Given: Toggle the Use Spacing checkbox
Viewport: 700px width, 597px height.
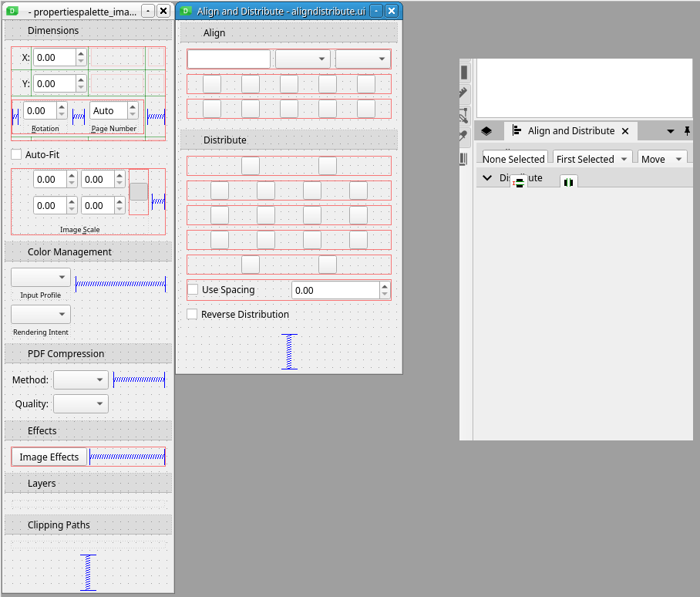Looking at the screenshot, I should click(194, 290).
